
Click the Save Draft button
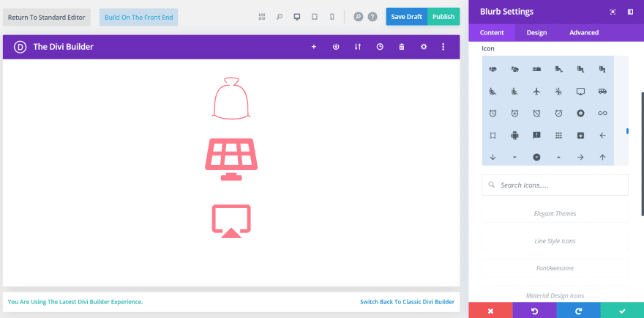pos(406,17)
